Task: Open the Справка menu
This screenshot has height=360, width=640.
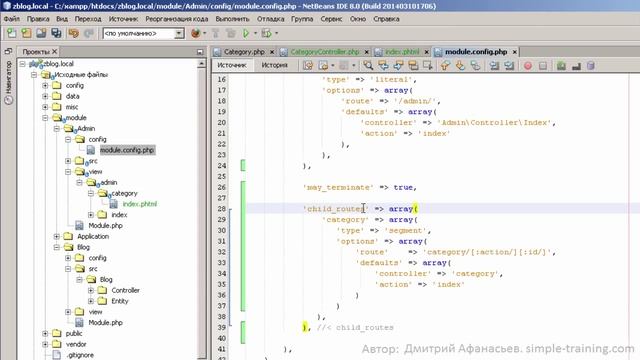Action: pos(386,19)
